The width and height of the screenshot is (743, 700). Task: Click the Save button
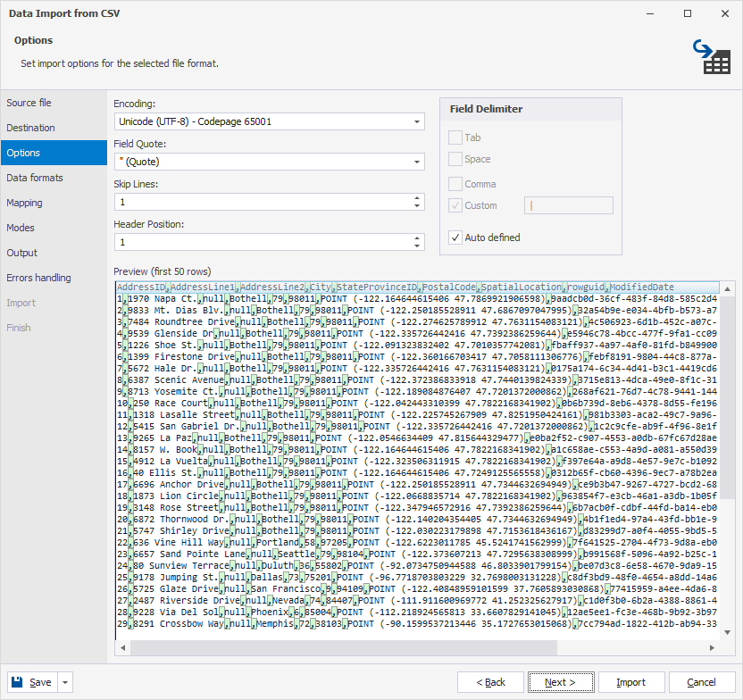coord(33,682)
